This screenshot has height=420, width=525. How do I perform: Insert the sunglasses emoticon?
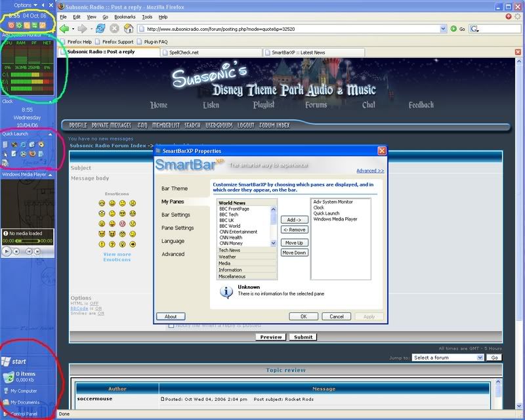(x=123, y=213)
